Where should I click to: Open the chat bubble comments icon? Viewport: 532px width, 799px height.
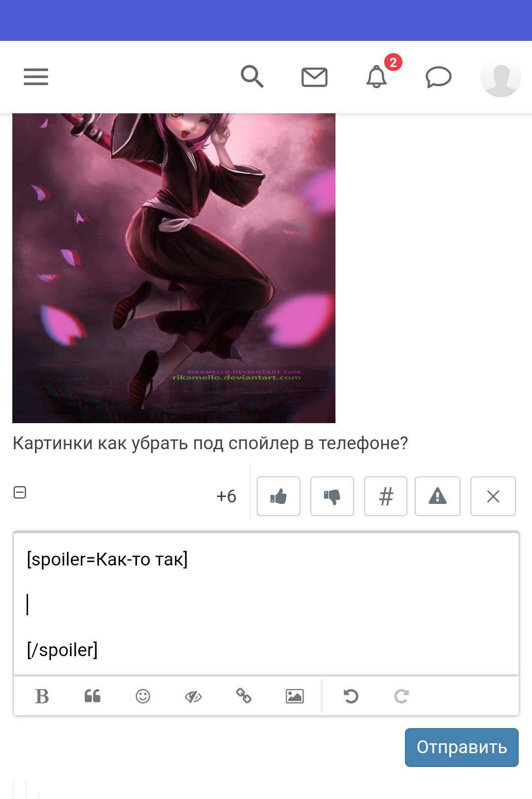[x=438, y=77]
